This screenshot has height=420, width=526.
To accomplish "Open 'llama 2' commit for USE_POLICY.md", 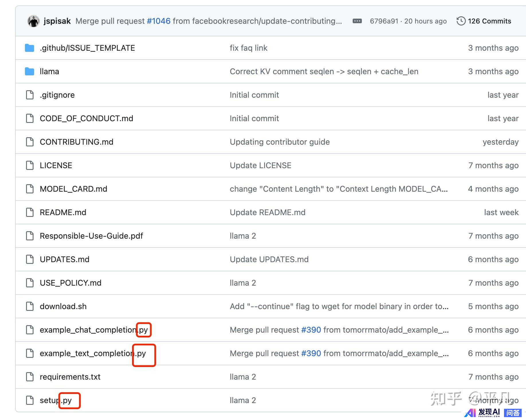I will 243,283.
